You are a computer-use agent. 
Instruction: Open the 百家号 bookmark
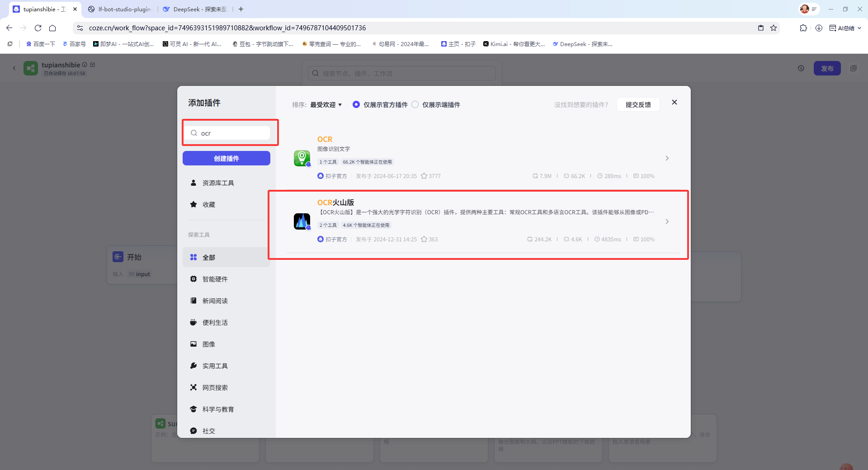[x=74, y=44]
